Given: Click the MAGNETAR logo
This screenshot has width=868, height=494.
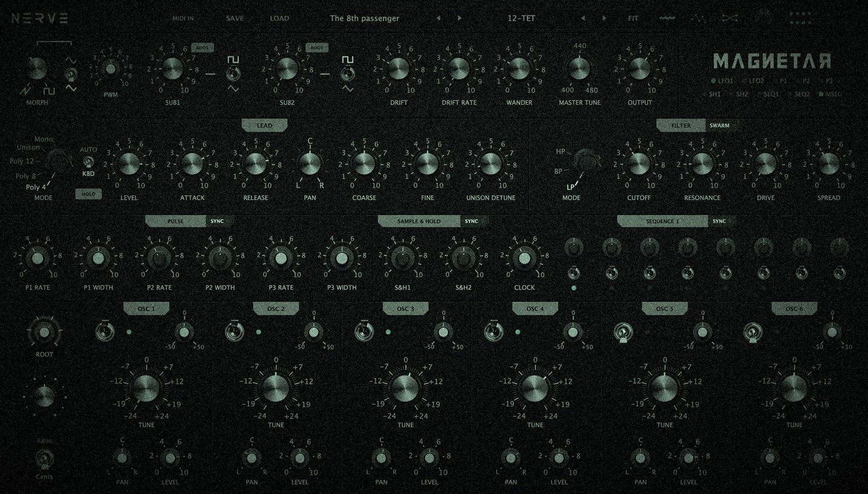Looking at the screenshot, I should point(772,61).
